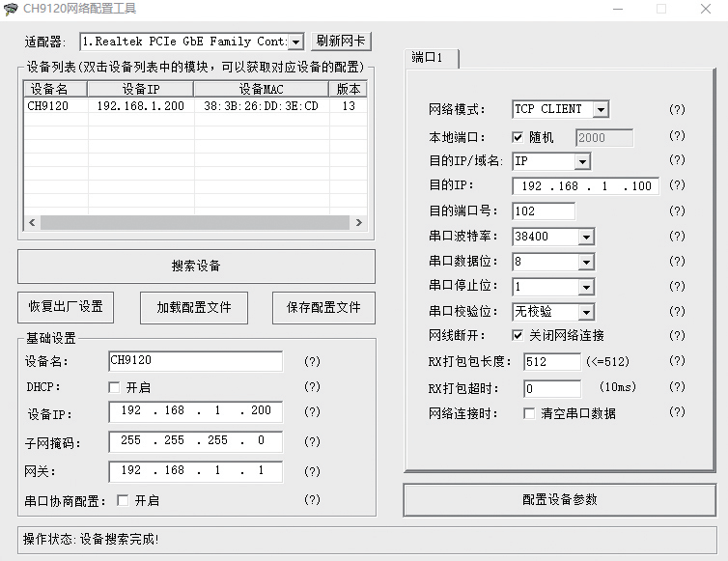Click the 加载配置文件 button
Viewport: 728px width, 561px height.
194,307
